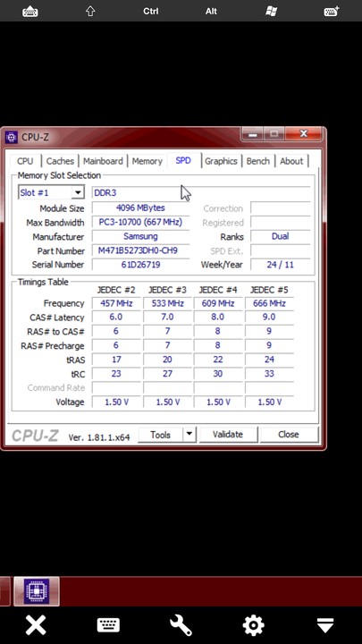Collapse toolbar with down-arrow icon
The width and height of the screenshot is (362, 644).
[325, 625]
